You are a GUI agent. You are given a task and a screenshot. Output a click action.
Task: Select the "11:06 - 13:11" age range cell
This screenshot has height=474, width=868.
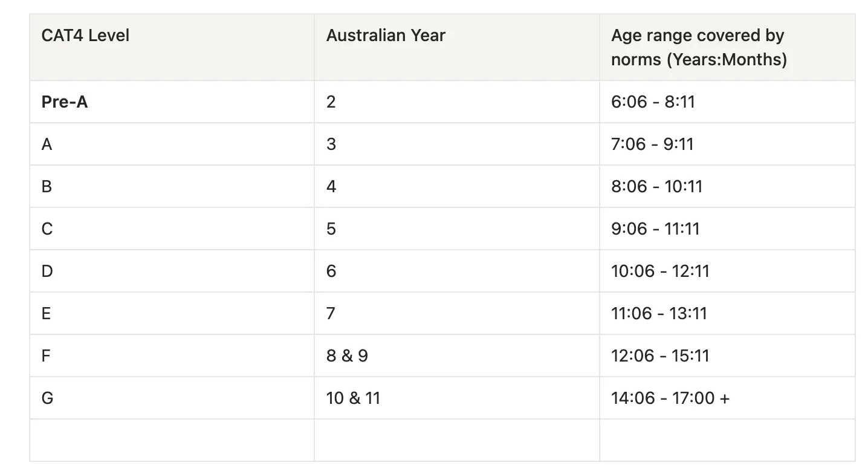[x=659, y=313]
